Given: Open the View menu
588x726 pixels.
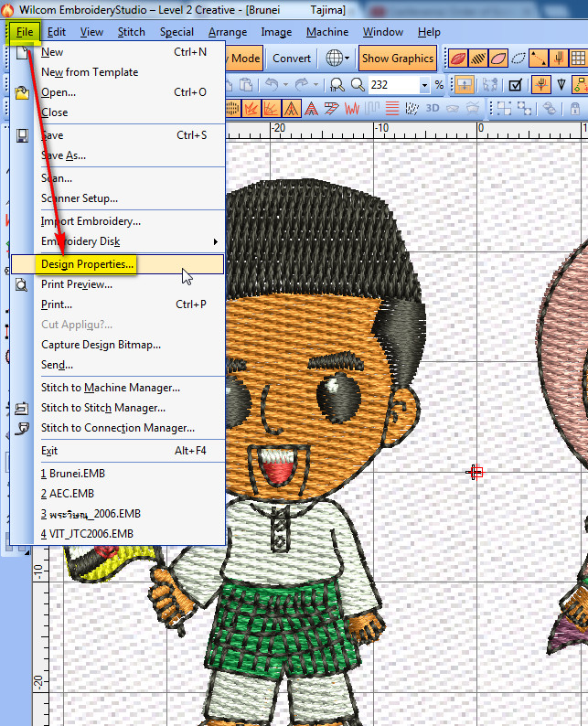Looking at the screenshot, I should [x=91, y=32].
